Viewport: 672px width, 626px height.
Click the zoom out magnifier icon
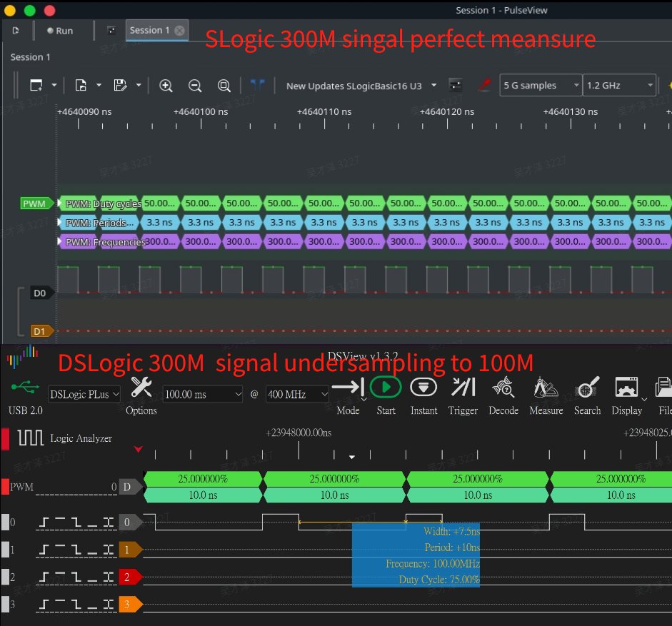(195, 86)
